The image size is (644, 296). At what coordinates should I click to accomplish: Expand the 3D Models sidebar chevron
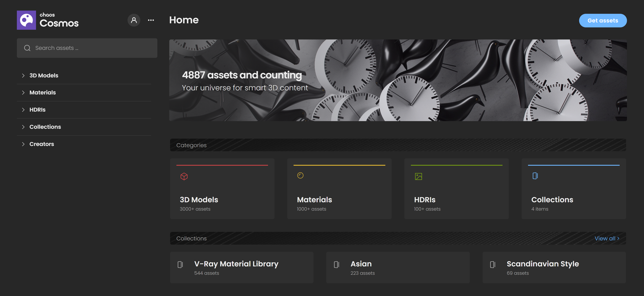tap(23, 75)
